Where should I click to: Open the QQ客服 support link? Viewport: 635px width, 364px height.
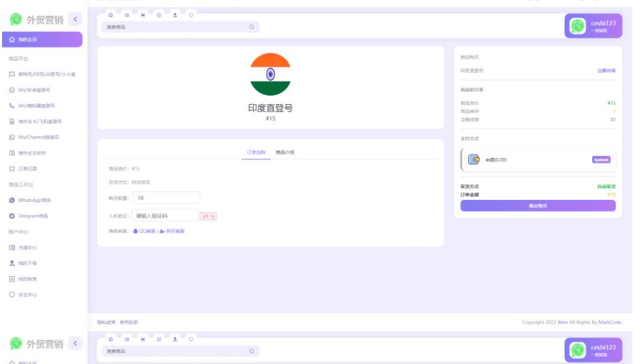pyautogui.click(x=144, y=231)
